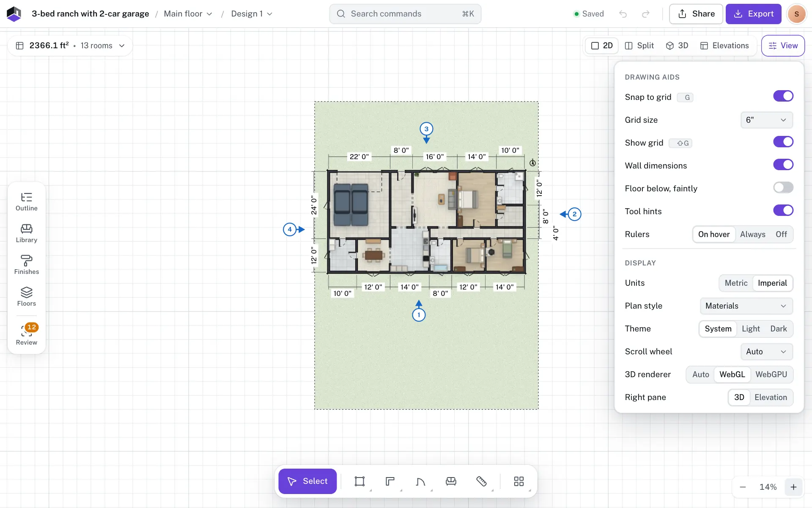Click the Export button
Image resolution: width=812 pixels, height=508 pixels.
754,14
